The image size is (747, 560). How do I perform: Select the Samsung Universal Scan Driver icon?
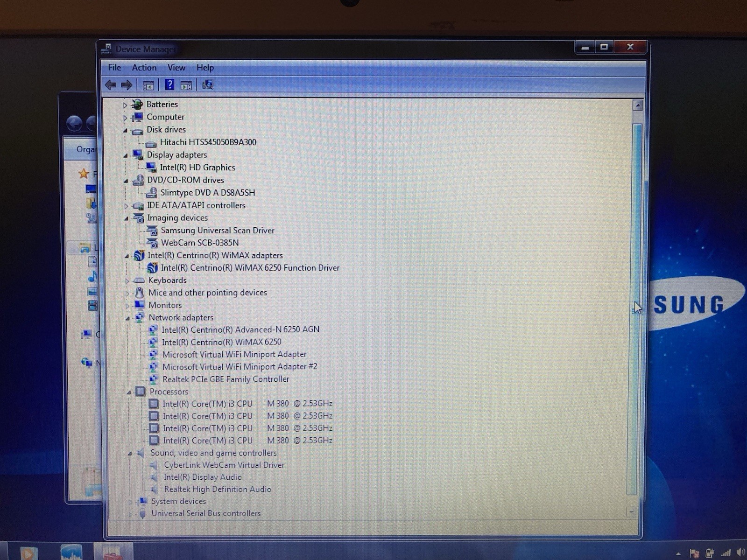[152, 231]
